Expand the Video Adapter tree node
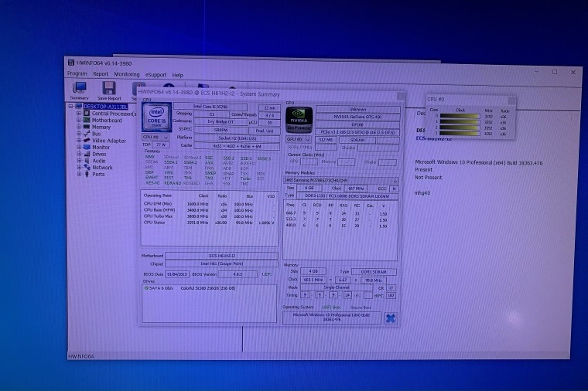The height and width of the screenshot is (391, 588). tap(79, 140)
